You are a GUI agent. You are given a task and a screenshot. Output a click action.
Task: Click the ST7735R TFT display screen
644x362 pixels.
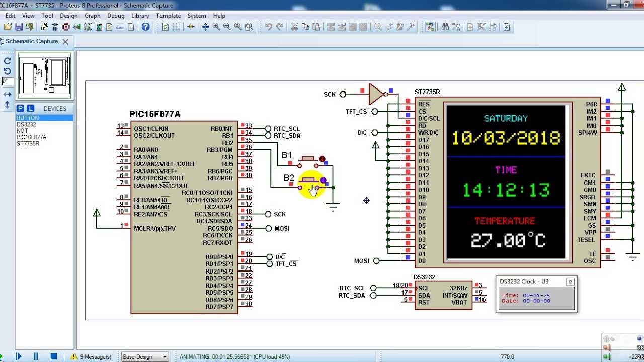tap(506, 182)
